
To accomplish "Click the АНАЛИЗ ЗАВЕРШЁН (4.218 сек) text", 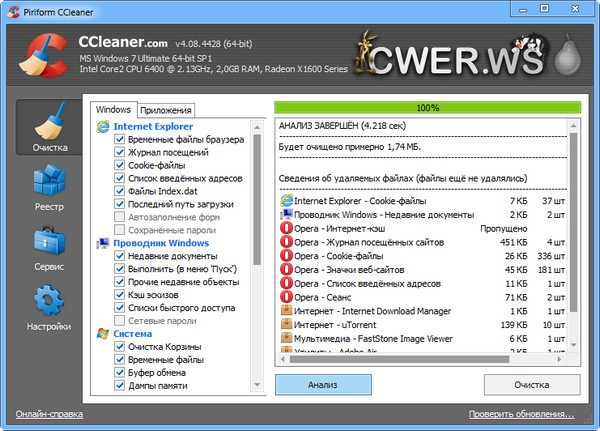I will pyautogui.click(x=342, y=126).
